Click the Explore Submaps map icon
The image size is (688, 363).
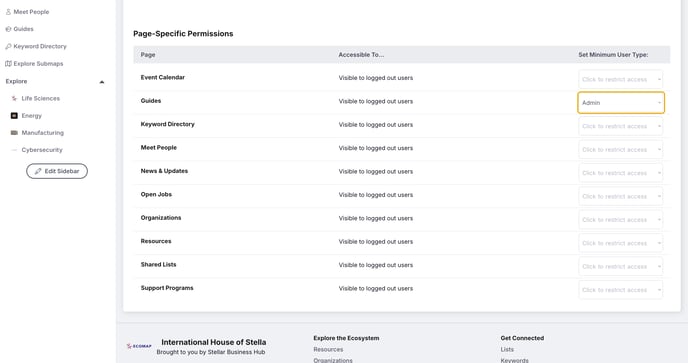point(8,64)
